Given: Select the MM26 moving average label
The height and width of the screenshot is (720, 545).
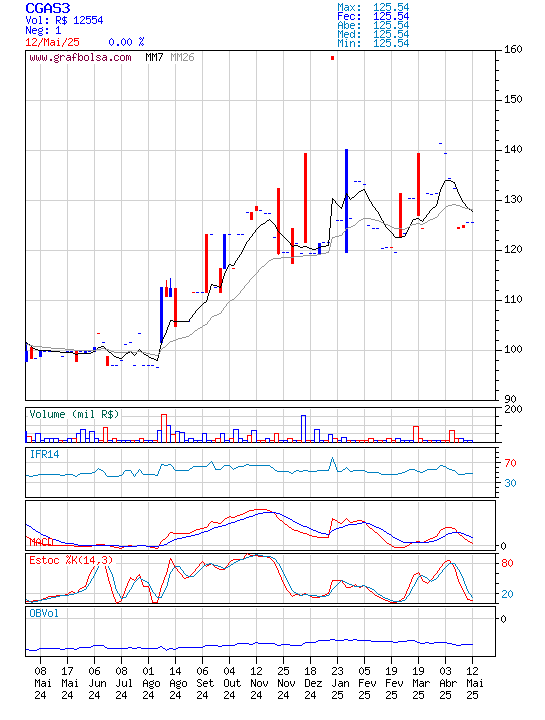Looking at the screenshot, I should point(182,57).
